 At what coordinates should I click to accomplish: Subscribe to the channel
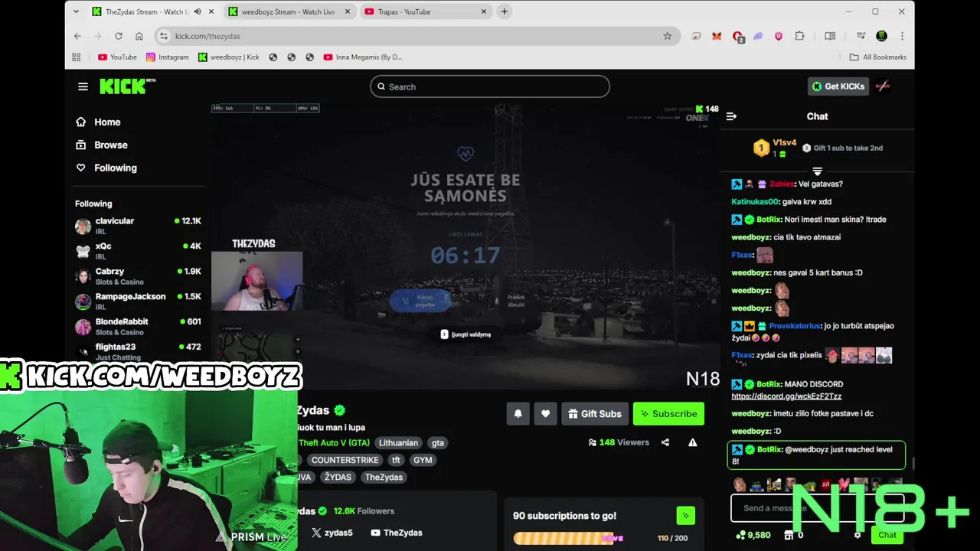[668, 414]
